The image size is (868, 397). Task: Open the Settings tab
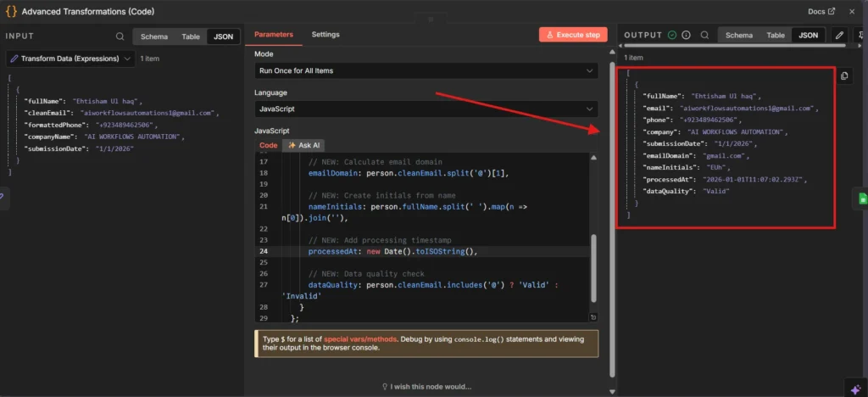pos(325,34)
